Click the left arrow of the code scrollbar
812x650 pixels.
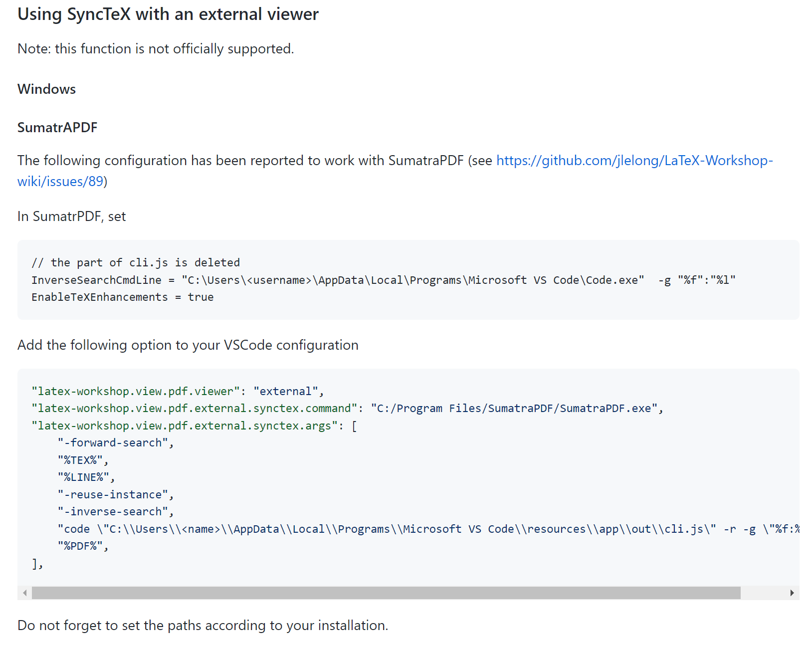pos(23,593)
